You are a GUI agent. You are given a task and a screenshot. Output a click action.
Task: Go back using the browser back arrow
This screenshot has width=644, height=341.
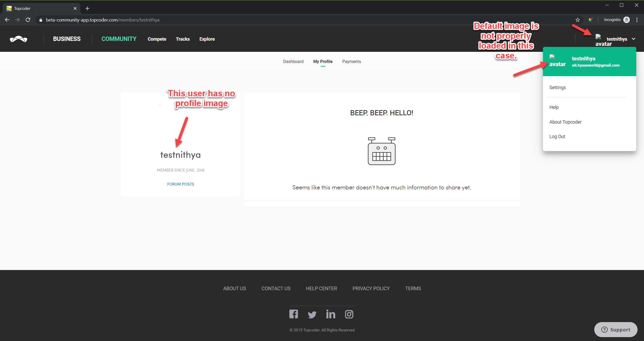pos(7,20)
